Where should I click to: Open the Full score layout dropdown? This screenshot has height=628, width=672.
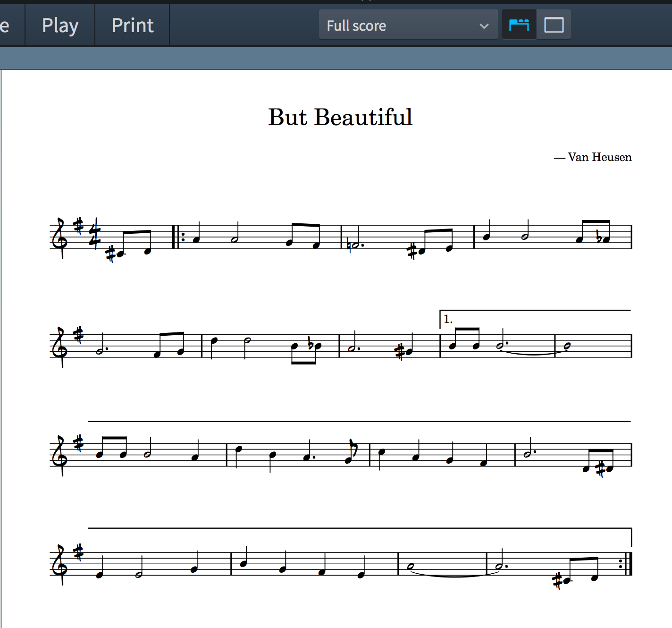408,25
